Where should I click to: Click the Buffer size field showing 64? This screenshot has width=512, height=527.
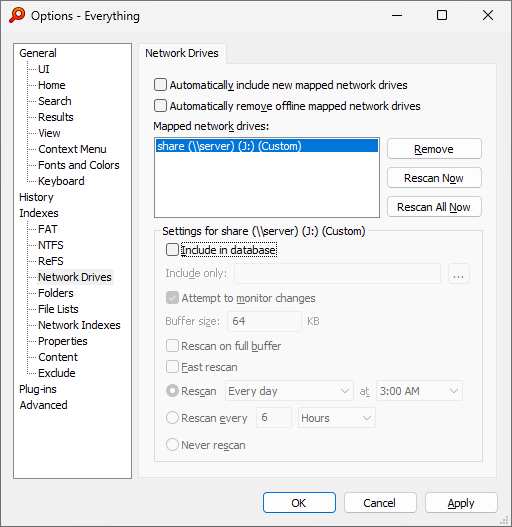pyautogui.click(x=264, y=321)
